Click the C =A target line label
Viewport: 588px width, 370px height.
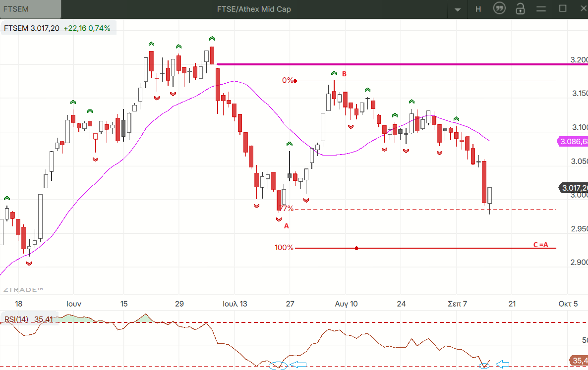point(541,245)
